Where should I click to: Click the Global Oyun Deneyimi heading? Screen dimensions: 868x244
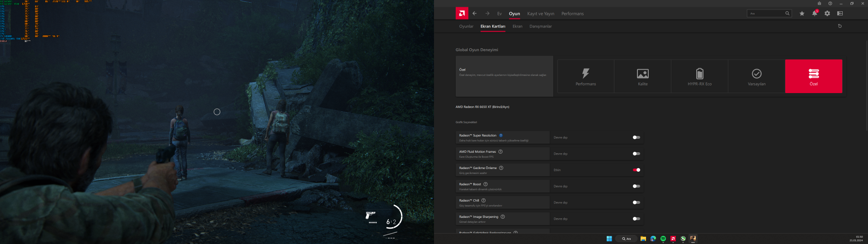click(477, 50)
